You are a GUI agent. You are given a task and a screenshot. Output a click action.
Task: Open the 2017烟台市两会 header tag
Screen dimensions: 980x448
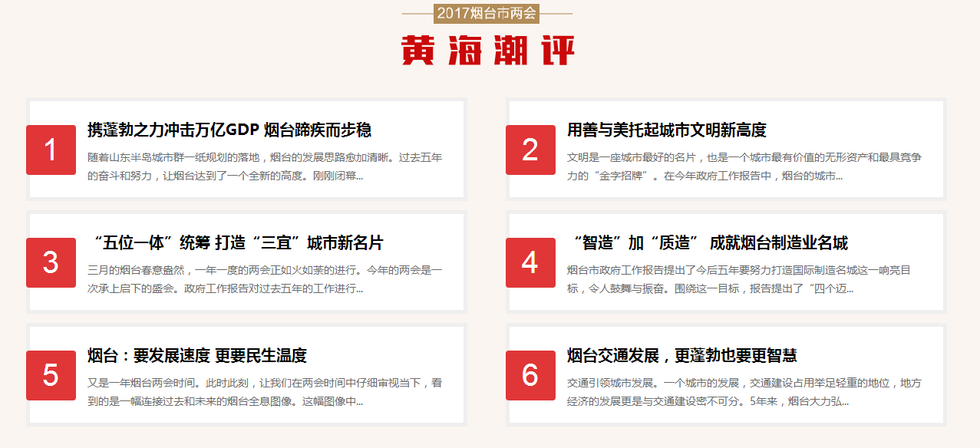[487, 13]
